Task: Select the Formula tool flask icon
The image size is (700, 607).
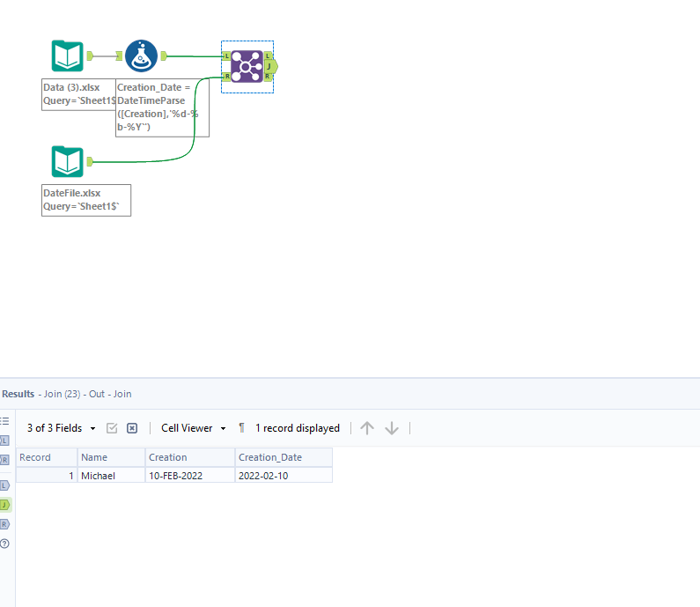Action: click(x=141, y=56)
